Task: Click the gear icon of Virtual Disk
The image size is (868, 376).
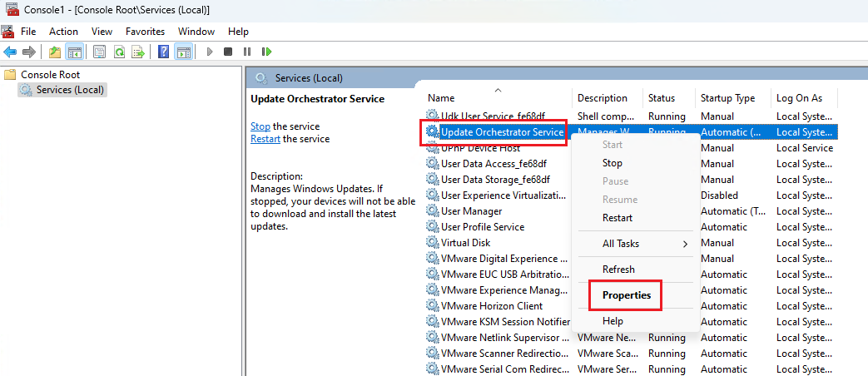Action: [432, 243]
